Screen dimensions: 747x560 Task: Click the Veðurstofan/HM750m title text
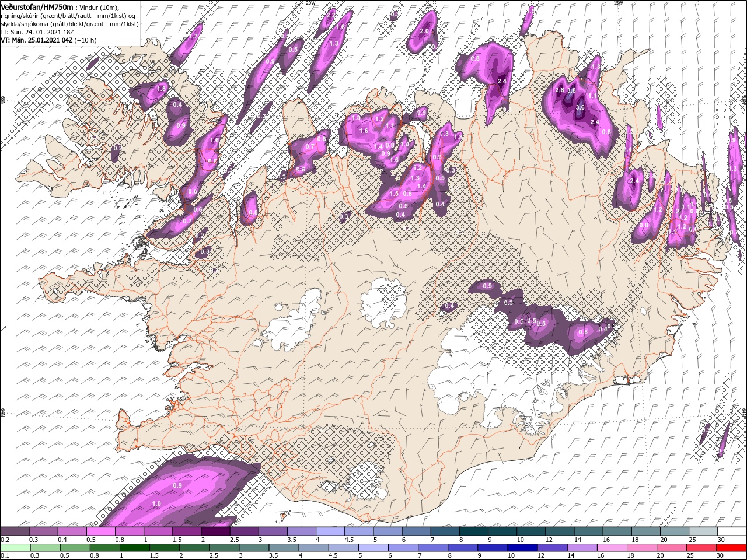37,6
